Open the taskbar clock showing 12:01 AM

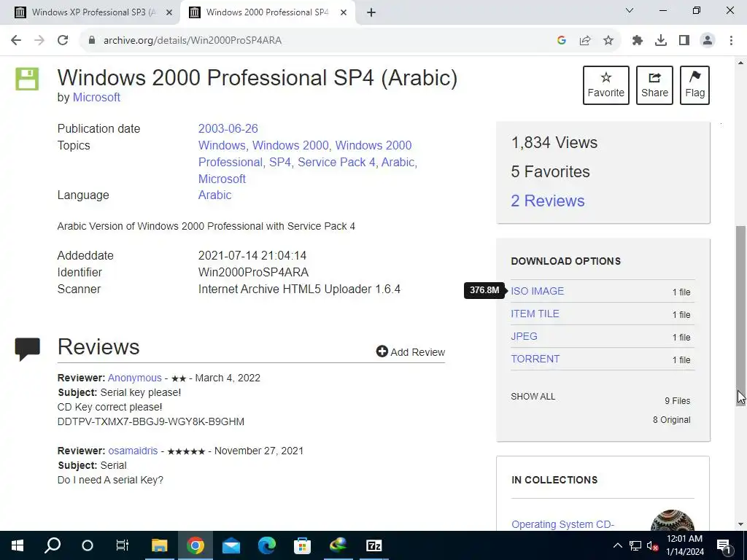click(x=684, y=545)
